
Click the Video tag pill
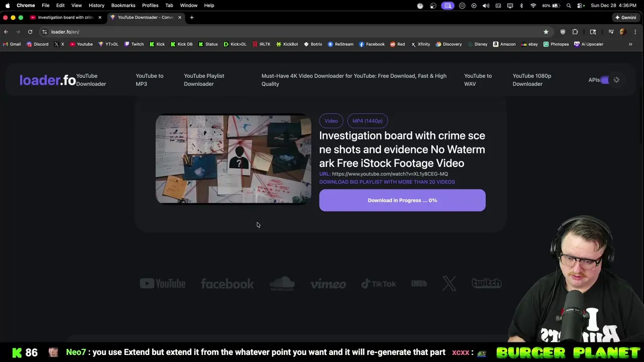tap(331, 121)
